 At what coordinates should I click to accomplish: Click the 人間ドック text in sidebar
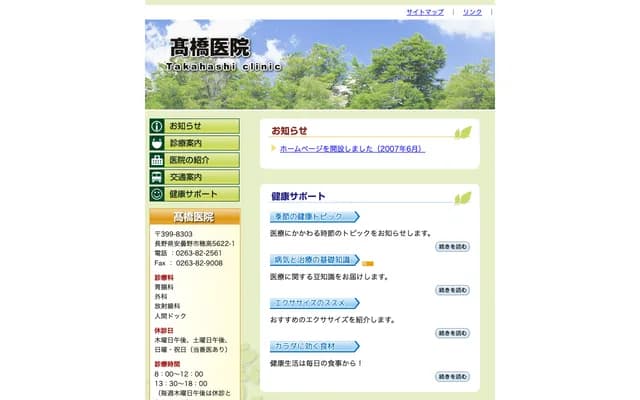[x=170, y=316]
